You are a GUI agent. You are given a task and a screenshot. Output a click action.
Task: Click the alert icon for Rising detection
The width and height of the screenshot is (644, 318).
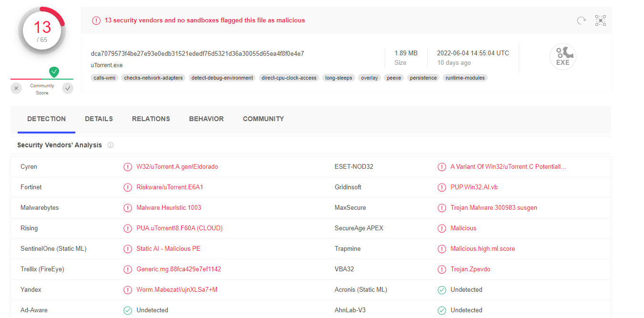(128, 228)
